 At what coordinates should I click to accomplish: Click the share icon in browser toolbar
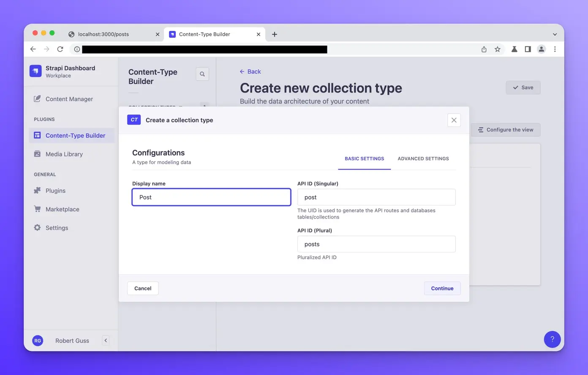(x=484, y=49)
